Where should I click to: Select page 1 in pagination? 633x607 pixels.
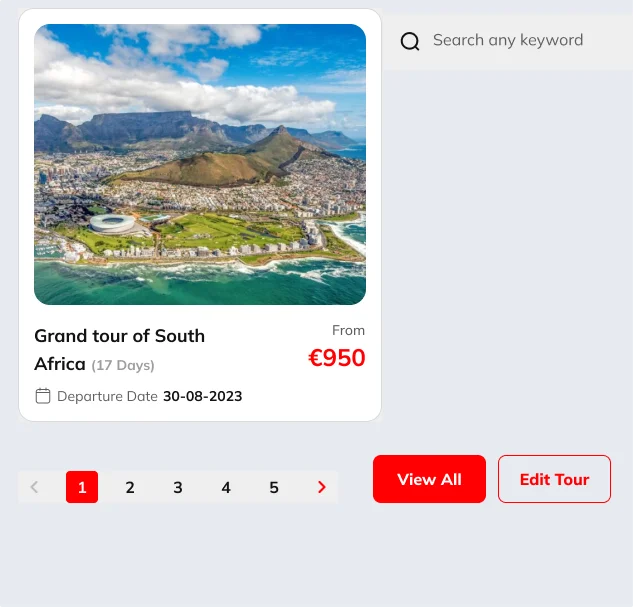click(82, 487)
